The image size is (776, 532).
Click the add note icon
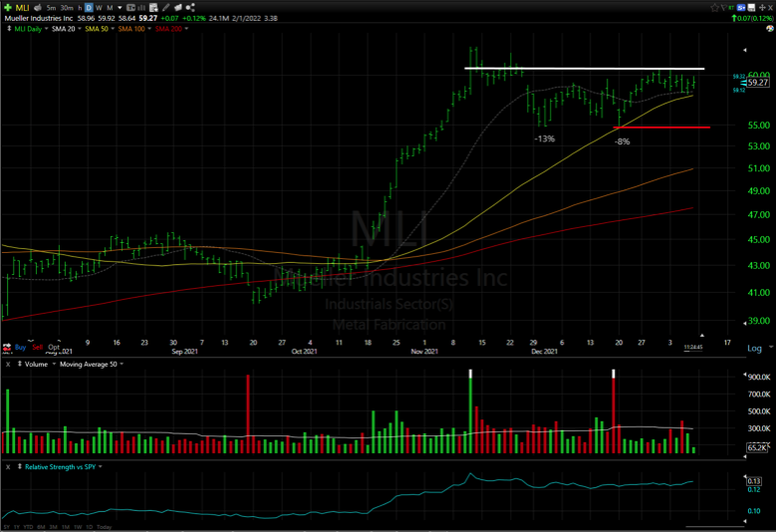pos(154,7)
